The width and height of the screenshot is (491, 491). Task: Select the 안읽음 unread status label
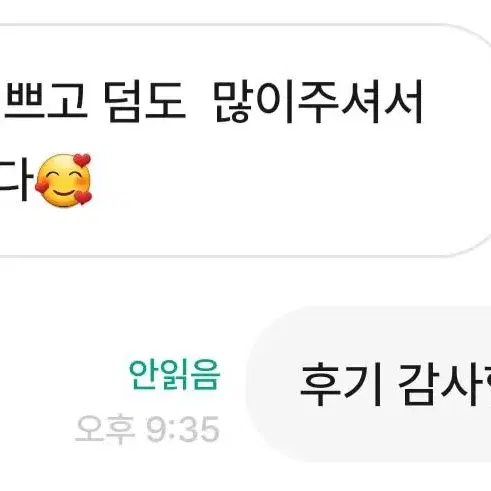[174, 374]
